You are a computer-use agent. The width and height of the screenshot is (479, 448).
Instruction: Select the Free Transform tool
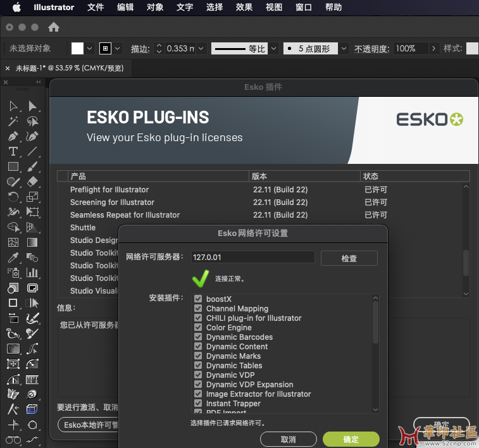tap(32, 212)
